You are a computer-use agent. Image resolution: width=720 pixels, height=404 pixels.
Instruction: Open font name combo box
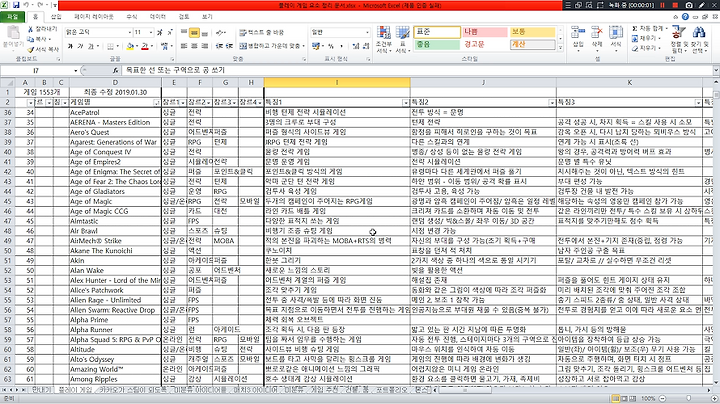tap(98, 32)
